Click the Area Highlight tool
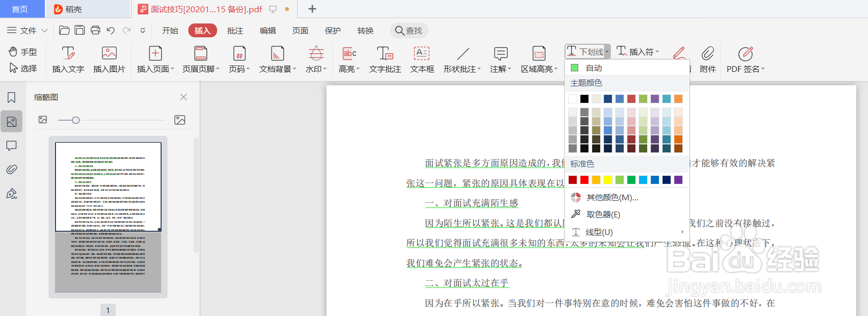 tap(539, 59)
